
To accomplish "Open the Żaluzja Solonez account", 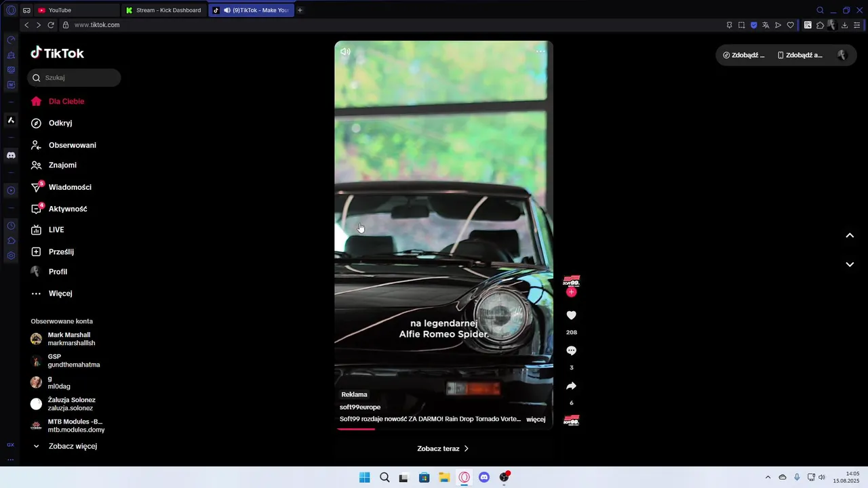I will coord(63,404).
